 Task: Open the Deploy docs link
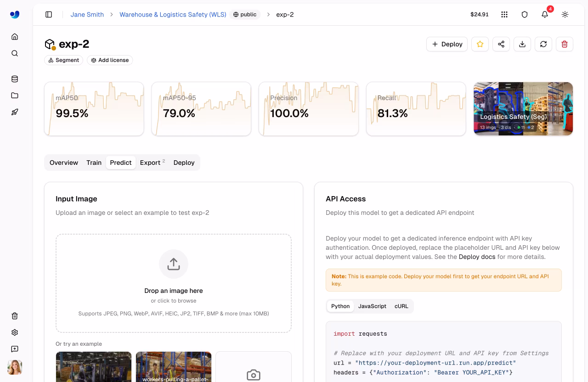477,257
